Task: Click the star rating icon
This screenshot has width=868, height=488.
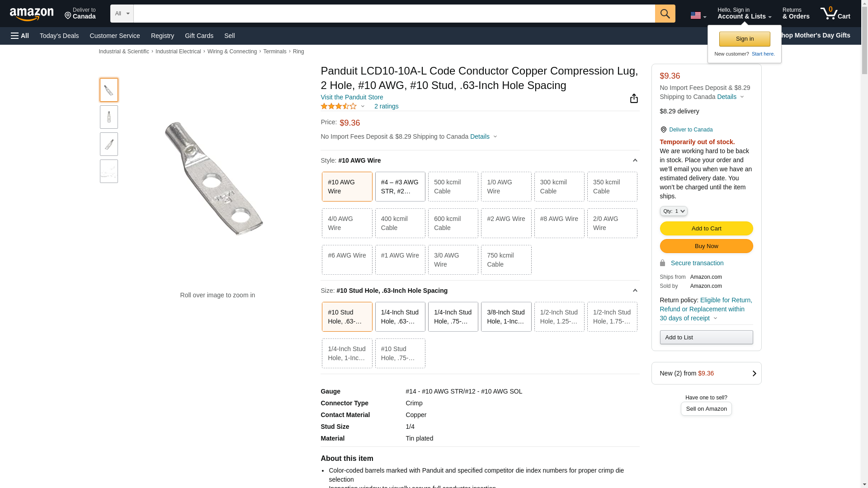Action: coord(339,106)
